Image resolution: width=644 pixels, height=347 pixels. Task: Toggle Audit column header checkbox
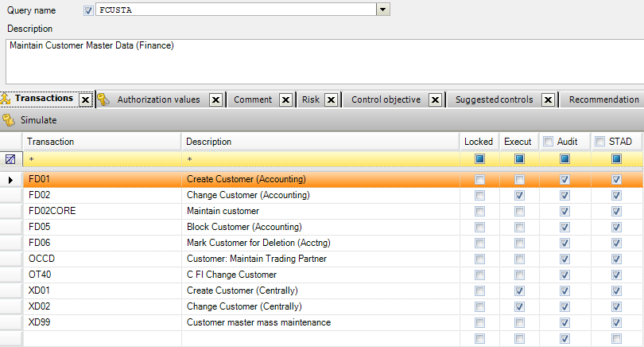pos(549,142)
